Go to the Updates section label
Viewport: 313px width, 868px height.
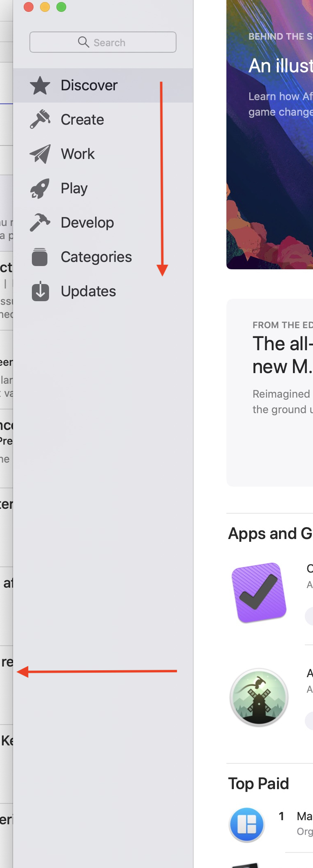(88, 291)
